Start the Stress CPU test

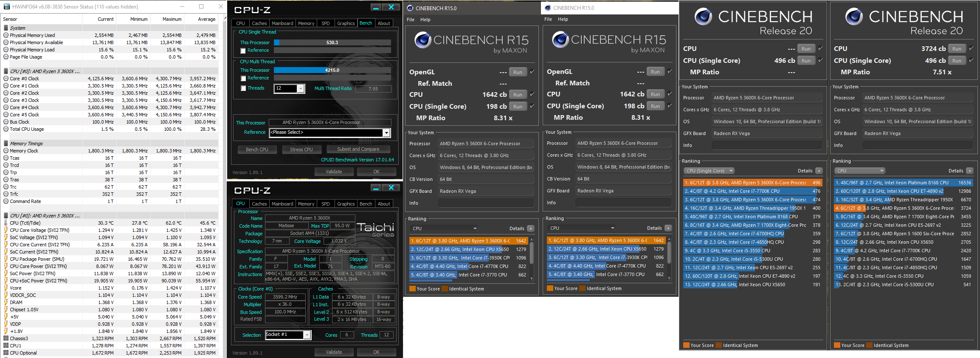tap(301, 149)
